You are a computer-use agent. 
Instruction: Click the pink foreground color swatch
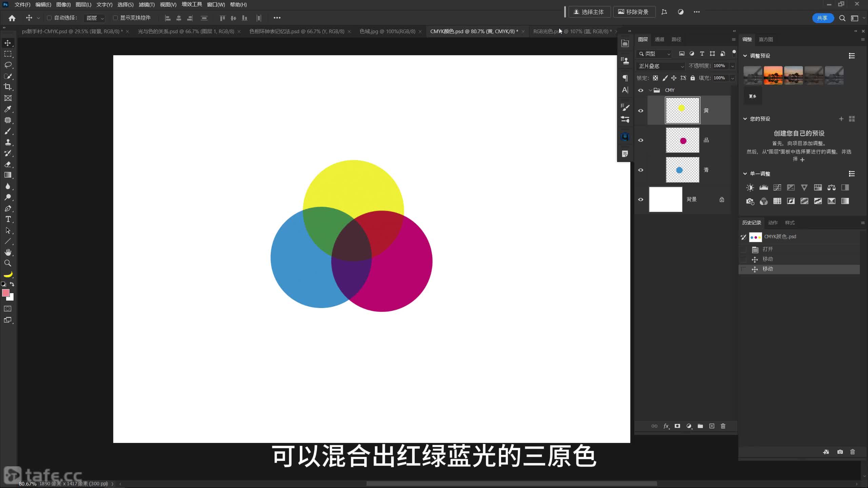click(x=6, y=293)
